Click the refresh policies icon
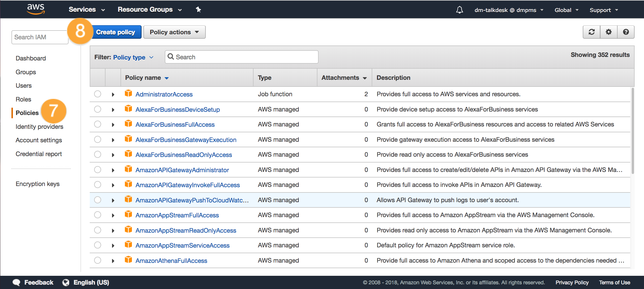The image size is (644, 289). point(592,32)
